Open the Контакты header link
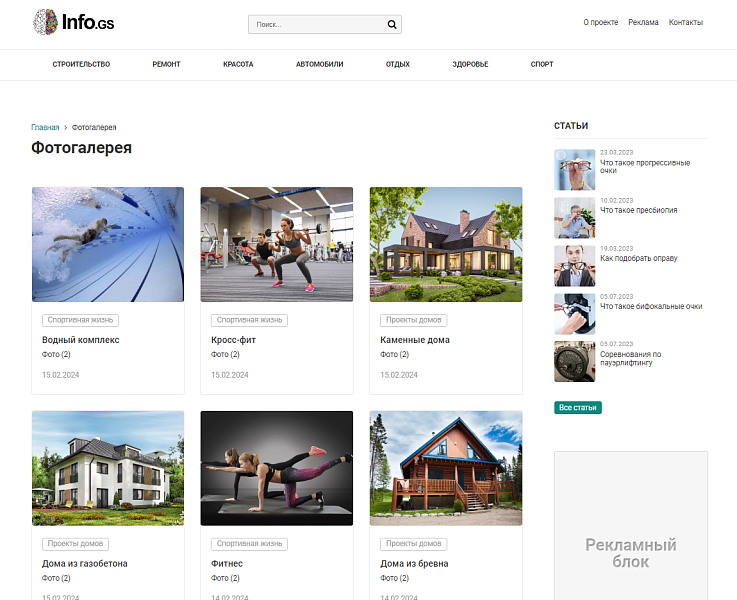 click(x=685, y=22)
